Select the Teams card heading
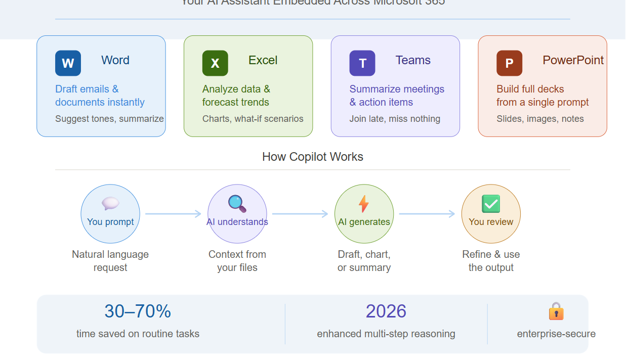 [413, 60]
